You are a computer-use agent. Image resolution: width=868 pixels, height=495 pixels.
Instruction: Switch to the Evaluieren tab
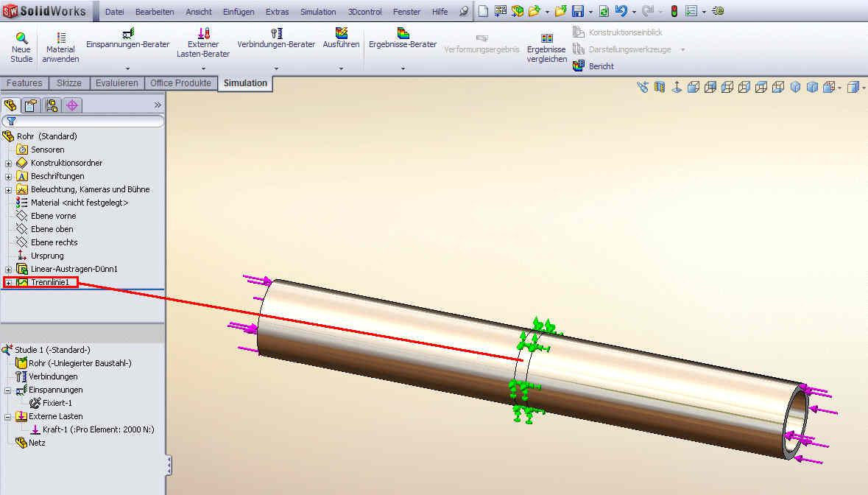pyautogui.click(x=117, y=83)
